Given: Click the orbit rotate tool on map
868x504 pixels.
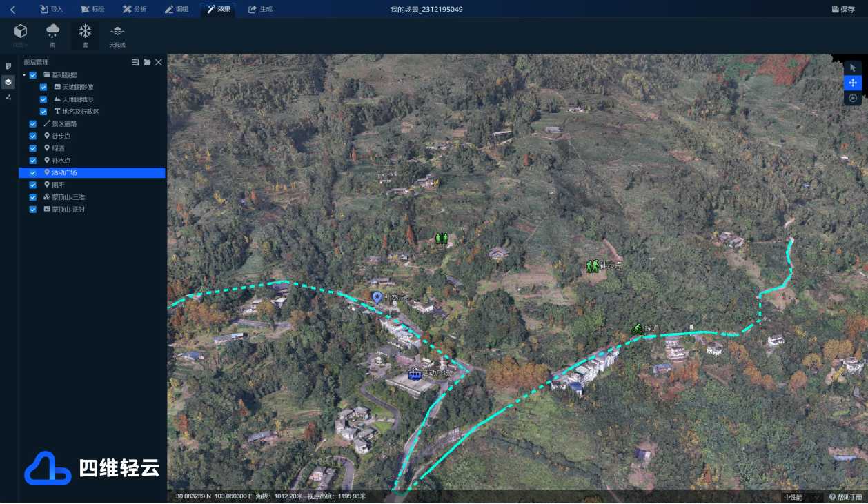Looking at the screenshot, I should tap(853, 98).
